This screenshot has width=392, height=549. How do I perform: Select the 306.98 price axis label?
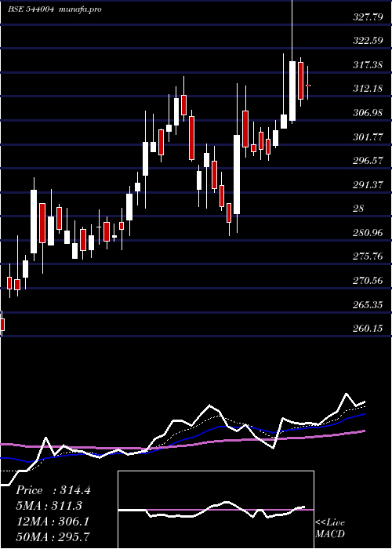tap(368, 113)
